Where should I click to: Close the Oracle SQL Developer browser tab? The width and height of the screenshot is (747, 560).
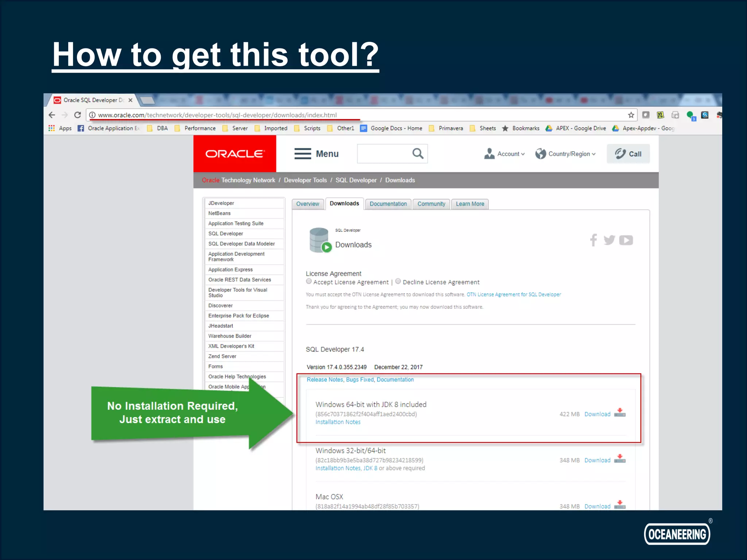[130, 100]
